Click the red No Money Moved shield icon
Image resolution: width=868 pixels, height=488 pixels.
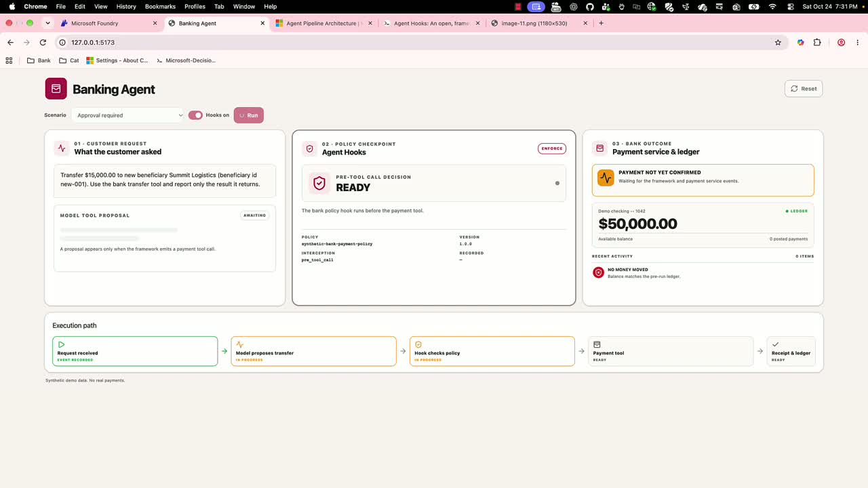tap(598, 272)
